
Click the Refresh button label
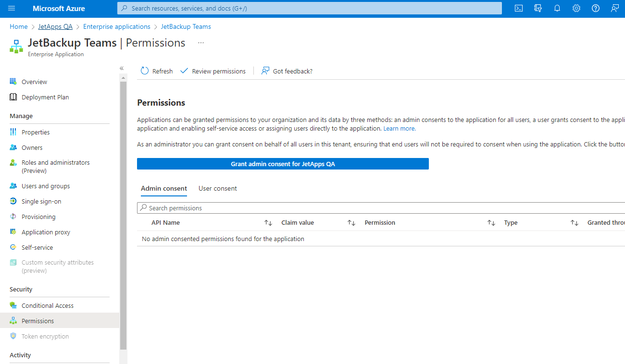tap(162, 71)
